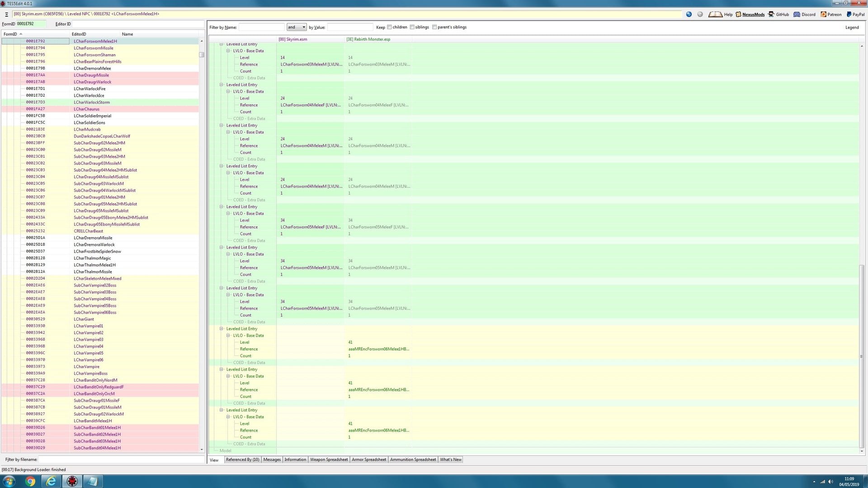The image size is (868, 488).
Task: Click the [3E] Rebirth Monster.esp column header
Action: pos(378,39)
